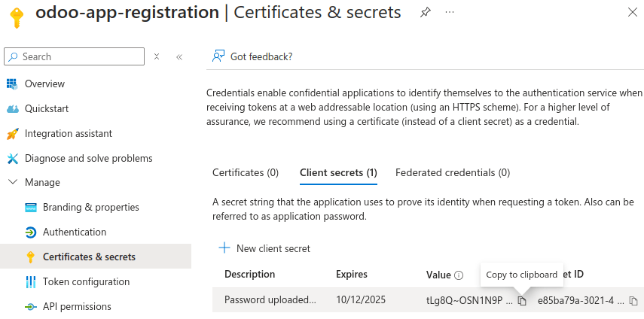
Task: Add a New client secret
Action: (264, 248)
